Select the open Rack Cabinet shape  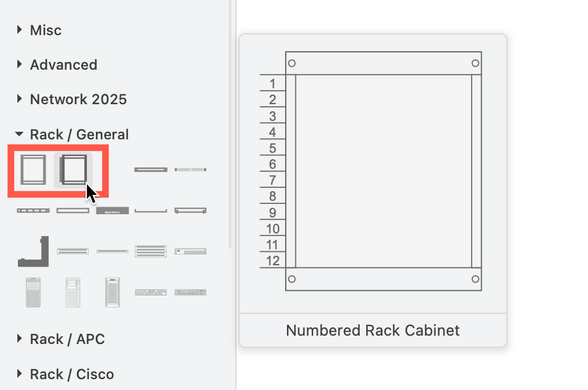coord(33,169)
